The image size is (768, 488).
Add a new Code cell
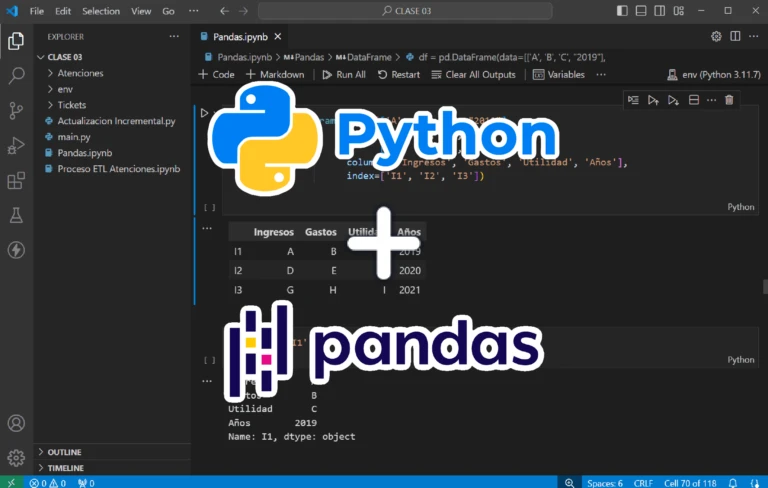tap(216, 74)
